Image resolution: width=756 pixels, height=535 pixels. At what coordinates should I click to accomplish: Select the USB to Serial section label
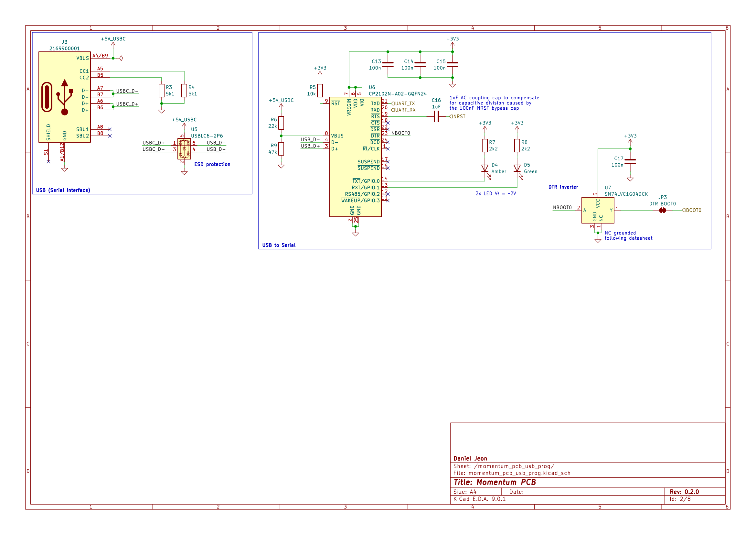(x=279, y=245)
